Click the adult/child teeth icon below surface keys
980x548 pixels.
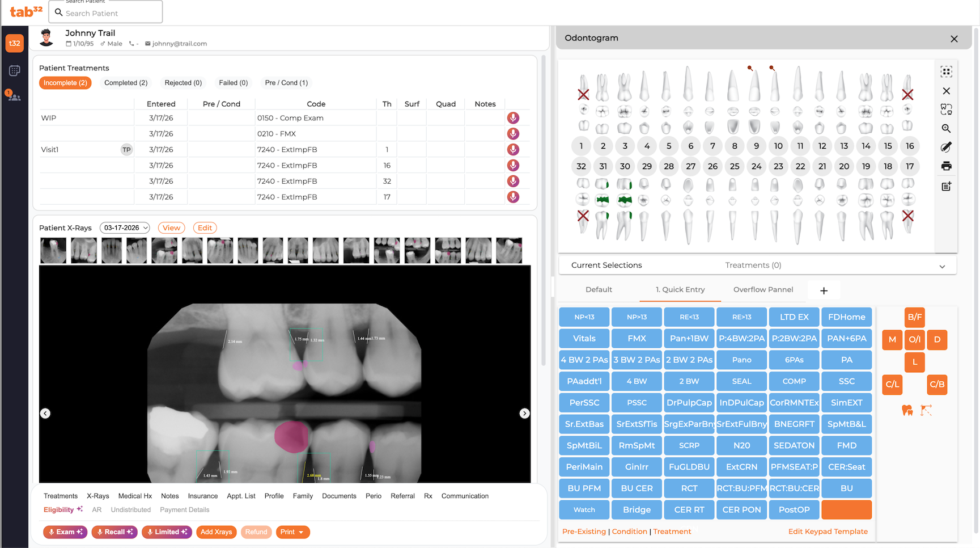pos(907,410)
